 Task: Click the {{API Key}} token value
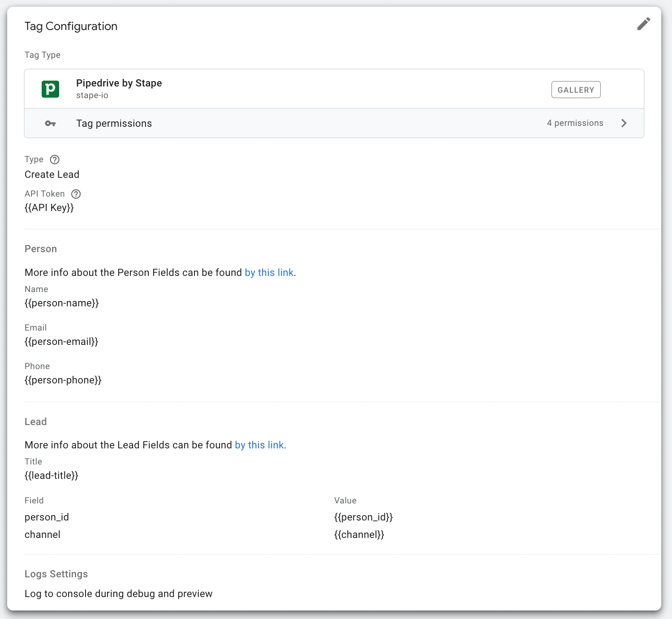click(x=49, y=207)
